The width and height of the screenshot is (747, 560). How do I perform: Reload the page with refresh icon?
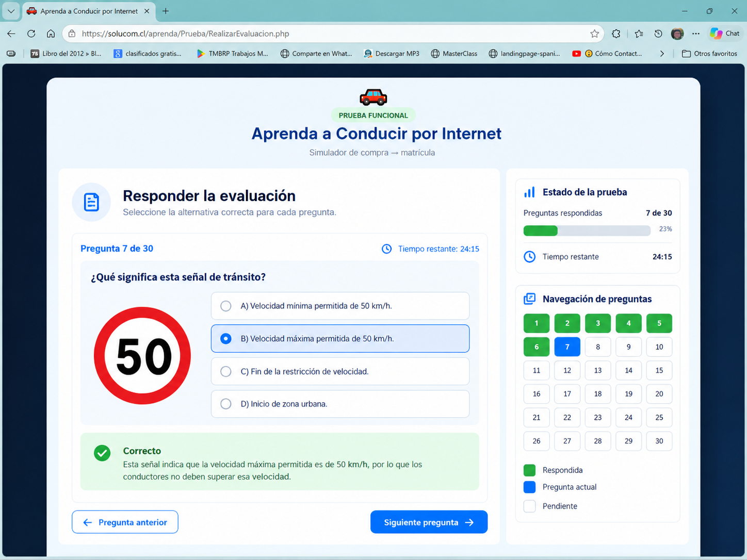pos(31,34)
